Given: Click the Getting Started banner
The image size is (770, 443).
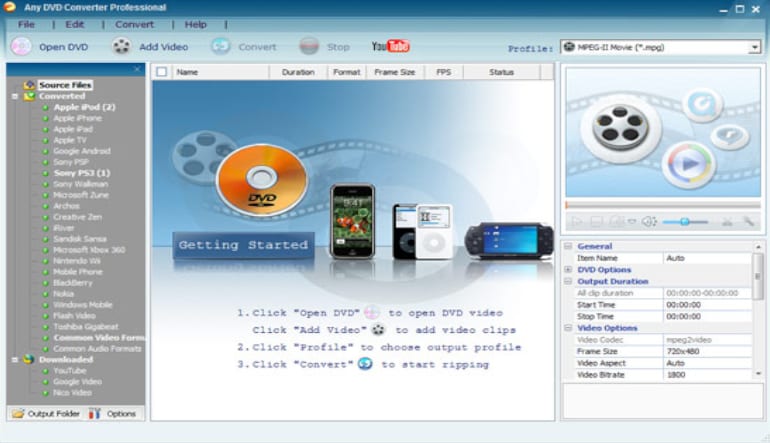Looking at the screenshot, I should (244, 245).
